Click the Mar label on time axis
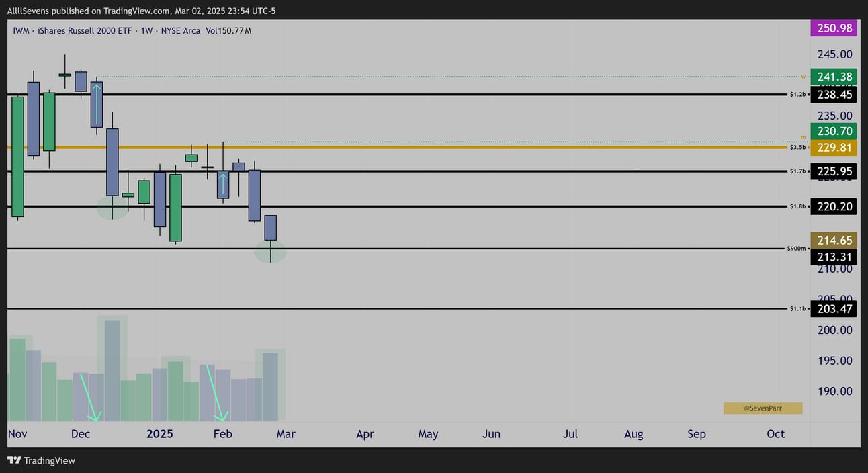 click(x=286, y=434)
